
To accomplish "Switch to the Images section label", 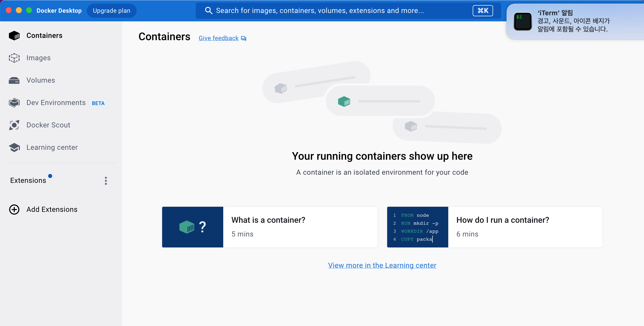I will click(38, 58).
